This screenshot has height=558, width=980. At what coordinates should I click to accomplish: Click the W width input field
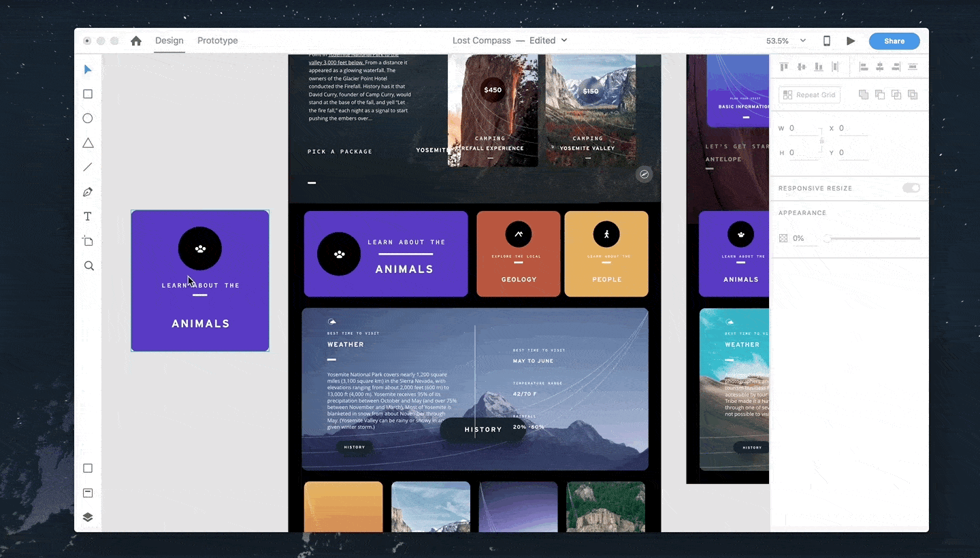(x=804, y=129)
